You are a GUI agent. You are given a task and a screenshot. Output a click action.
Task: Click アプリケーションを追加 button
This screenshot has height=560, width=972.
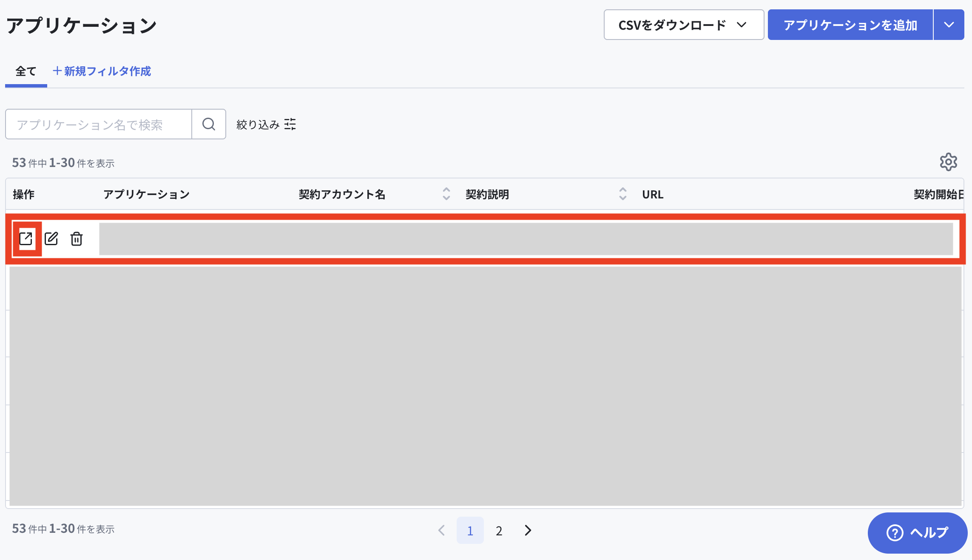click(850, 25)
